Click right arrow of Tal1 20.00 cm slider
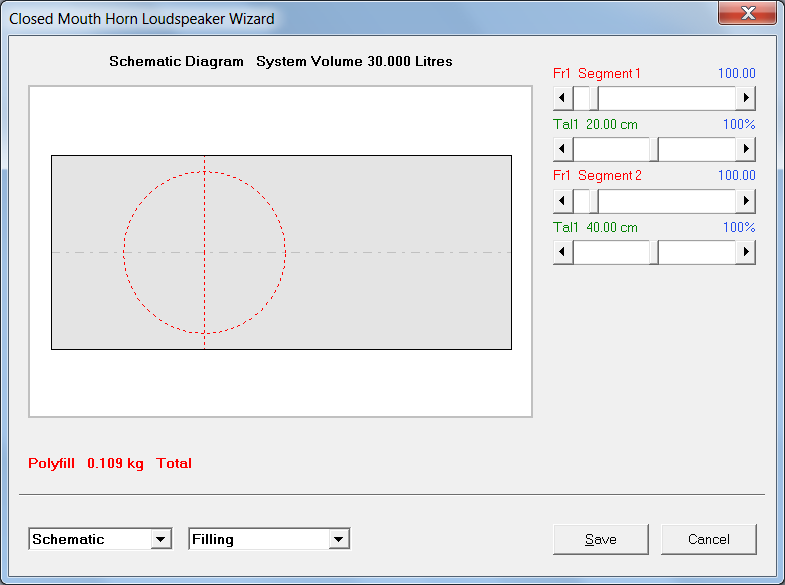Viewport: 785px width, 585px height. click(745, 149)
